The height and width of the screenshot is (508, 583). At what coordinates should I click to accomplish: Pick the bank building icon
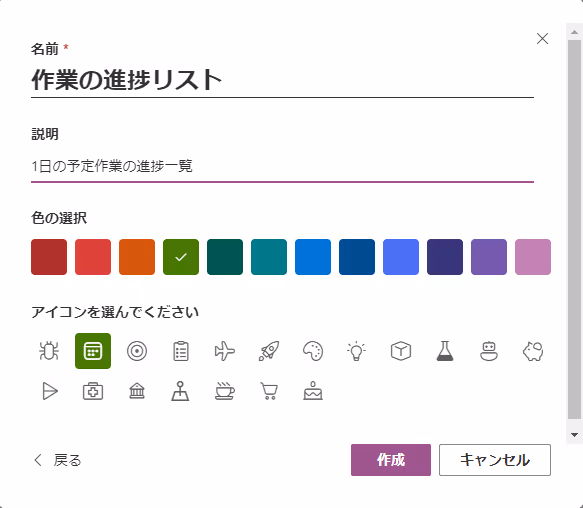[x=137, y=391]
